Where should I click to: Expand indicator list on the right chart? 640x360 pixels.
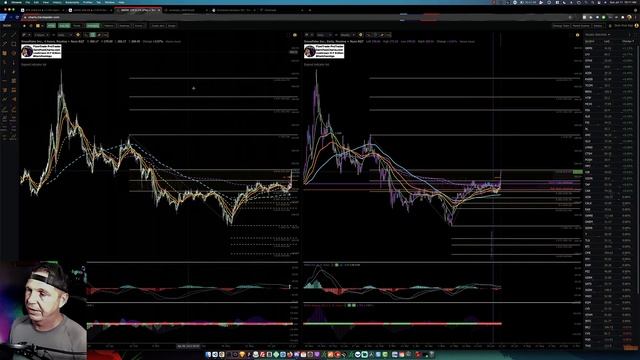click(316, 64)
